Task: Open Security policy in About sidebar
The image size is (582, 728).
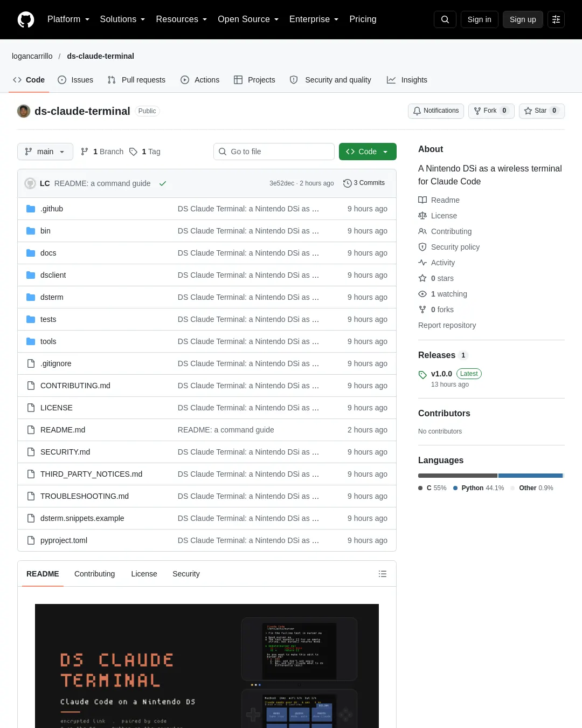Action: (449, 247)
